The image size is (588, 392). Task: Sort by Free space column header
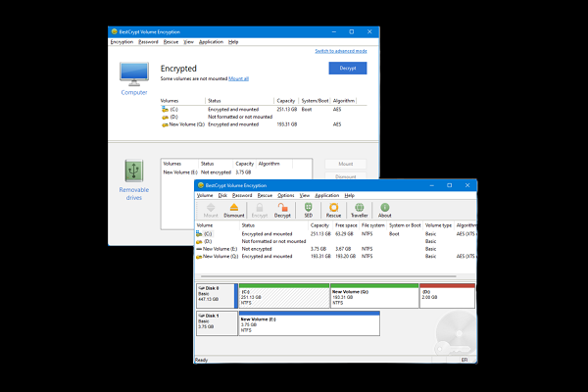click(x=344, y=225)
